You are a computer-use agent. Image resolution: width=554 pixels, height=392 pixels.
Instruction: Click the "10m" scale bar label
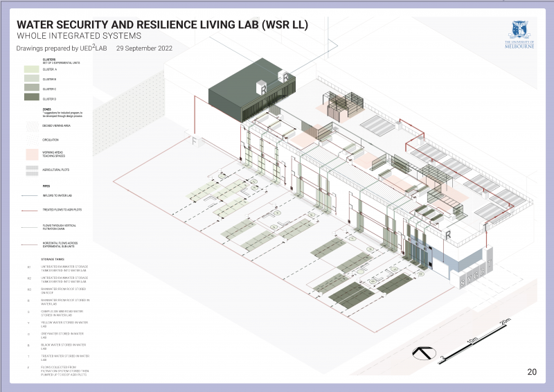coord(472,340)
